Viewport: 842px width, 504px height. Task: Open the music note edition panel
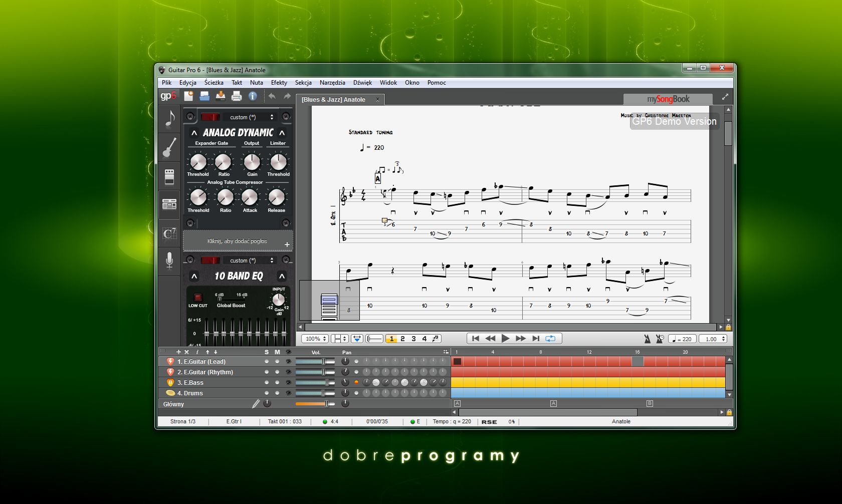click(169, 119)
